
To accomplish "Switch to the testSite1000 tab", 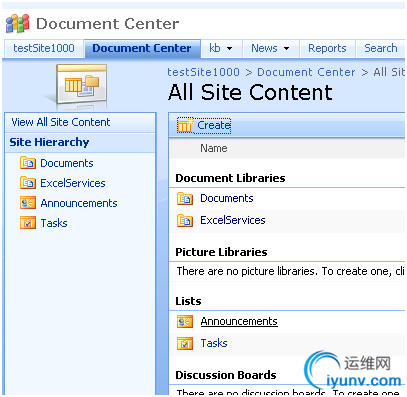I will [x=44, y=48].
